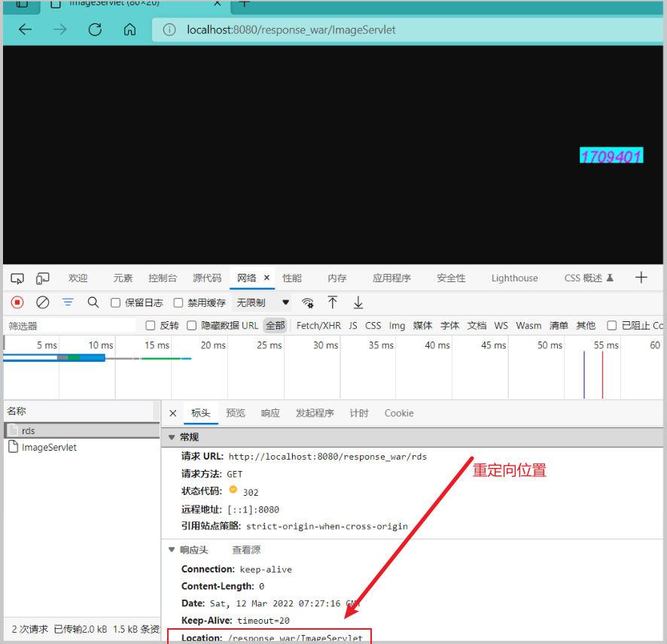Toggle device emulation icon

(43, 278)
